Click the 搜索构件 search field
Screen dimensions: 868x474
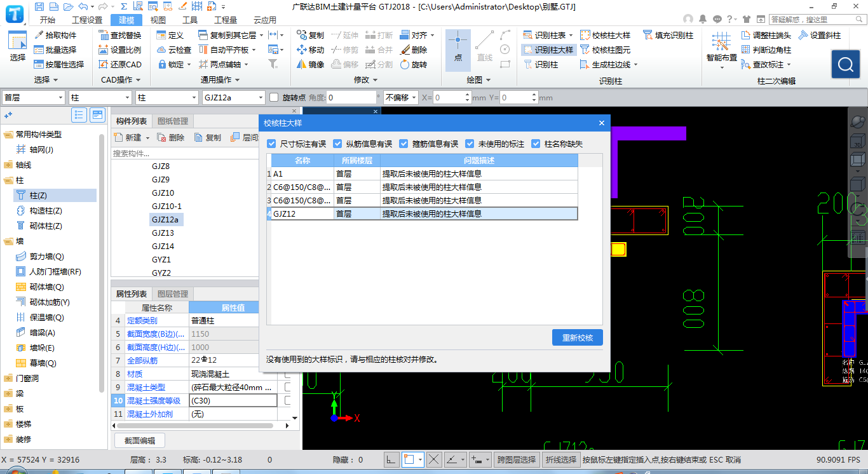click(184, 153)
